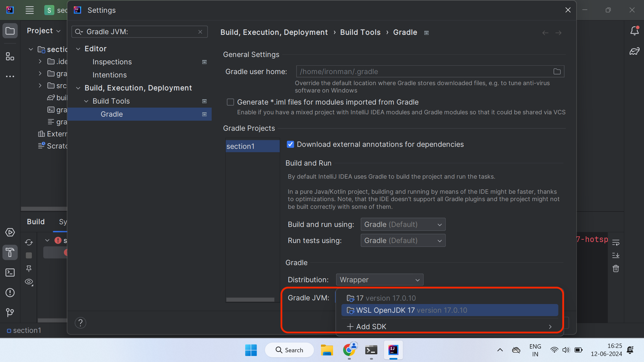Open the settings help question mark

pos(80,323)
